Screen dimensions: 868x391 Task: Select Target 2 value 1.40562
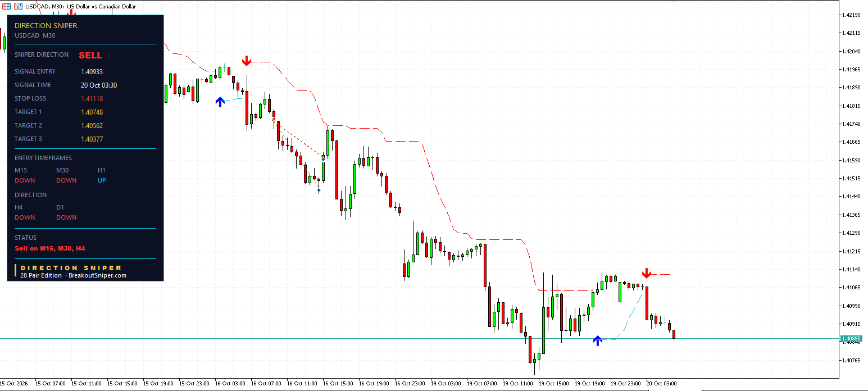point(92,126)
